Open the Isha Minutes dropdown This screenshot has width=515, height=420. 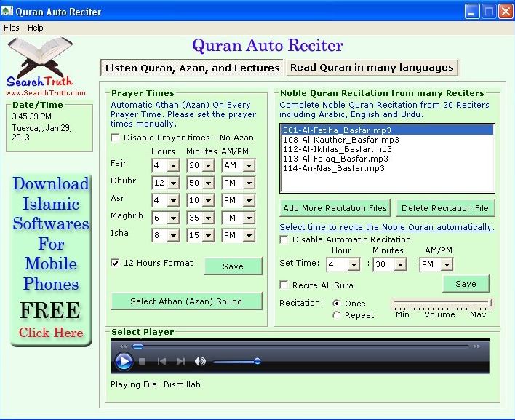(208, 235)
